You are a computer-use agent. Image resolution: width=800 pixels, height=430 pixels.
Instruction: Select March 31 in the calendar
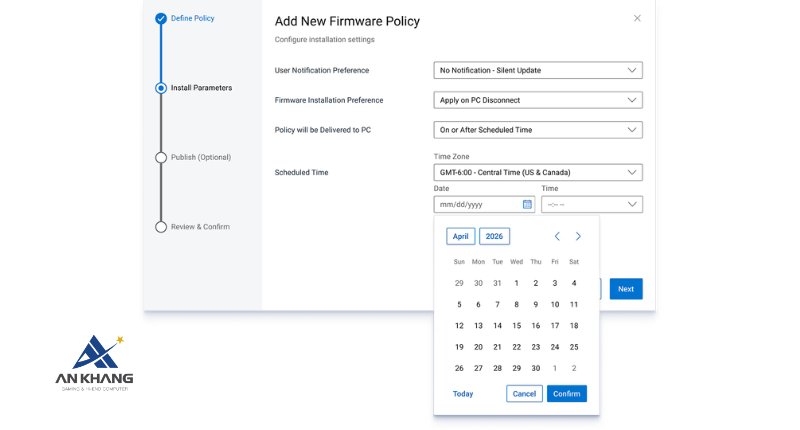tap(497, 283)
